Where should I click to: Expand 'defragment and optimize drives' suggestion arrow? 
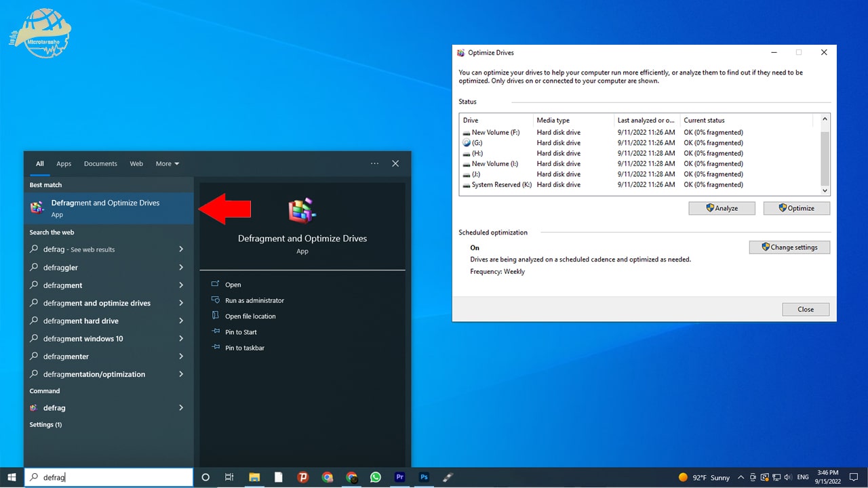[181, 303]
